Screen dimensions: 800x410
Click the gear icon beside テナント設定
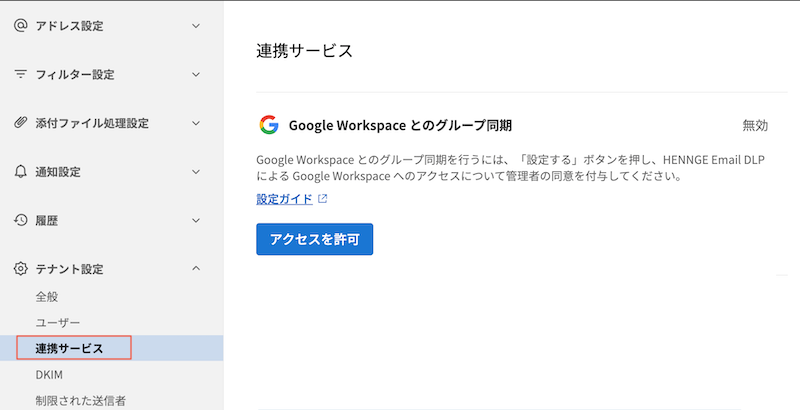pos(20,269)
